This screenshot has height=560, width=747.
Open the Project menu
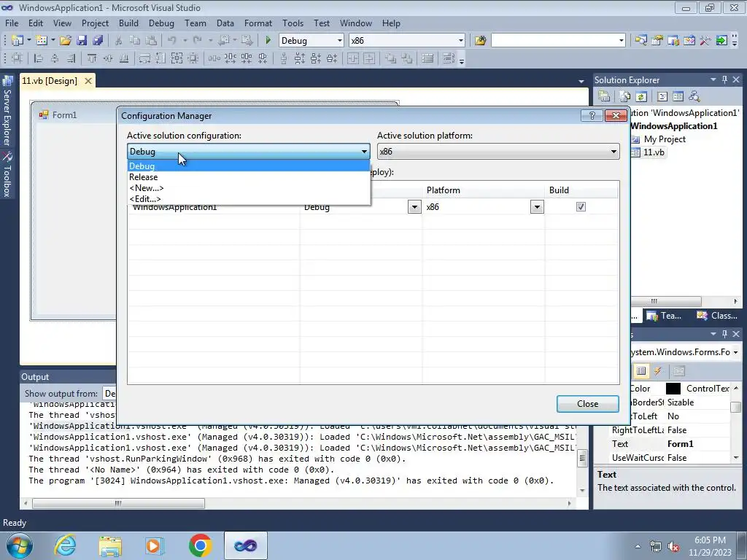click(95, 23)
